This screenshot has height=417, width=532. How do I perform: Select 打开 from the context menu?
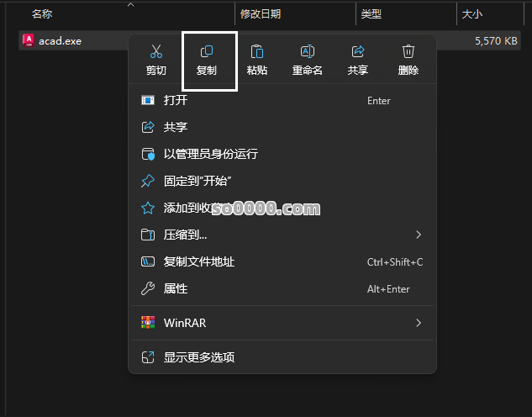click(176, 101)
